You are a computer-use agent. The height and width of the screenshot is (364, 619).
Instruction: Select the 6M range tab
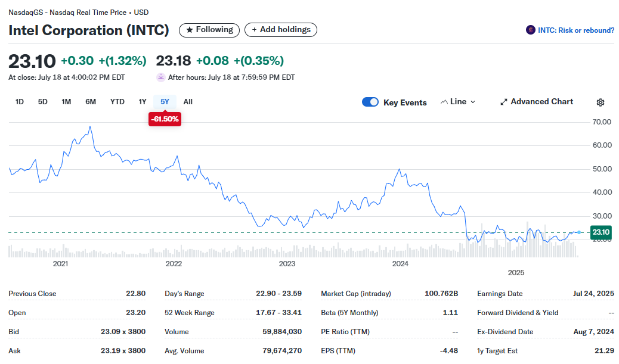91,102
